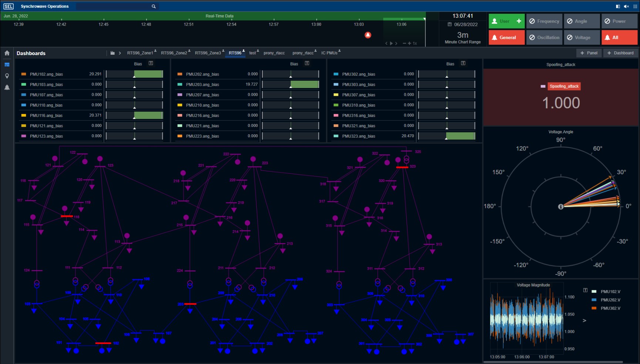This screenshot has width=640, height=364.
Task: Click the Dashboards heading
Action: 31,53
